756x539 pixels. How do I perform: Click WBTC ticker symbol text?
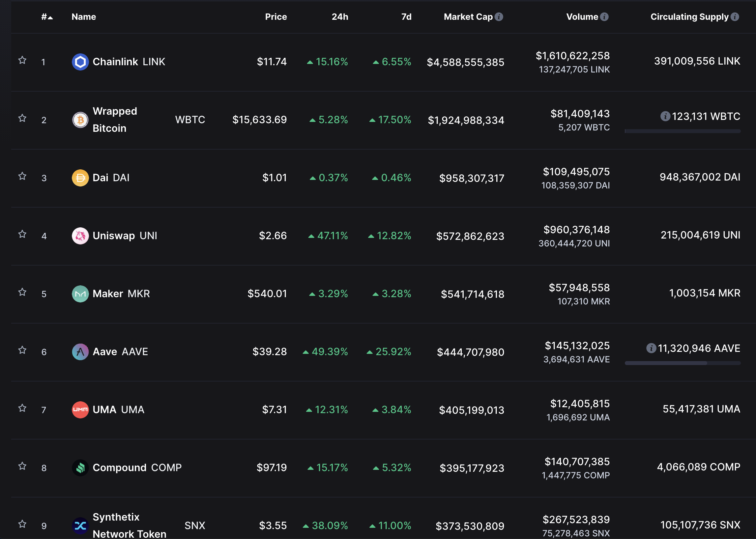[190, 120]
